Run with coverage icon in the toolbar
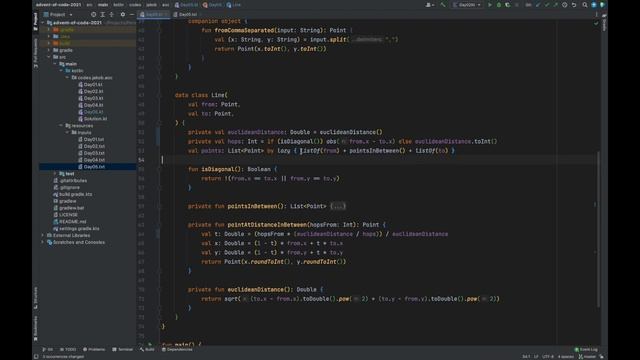 pyautogui.click(x=507, y=5)
